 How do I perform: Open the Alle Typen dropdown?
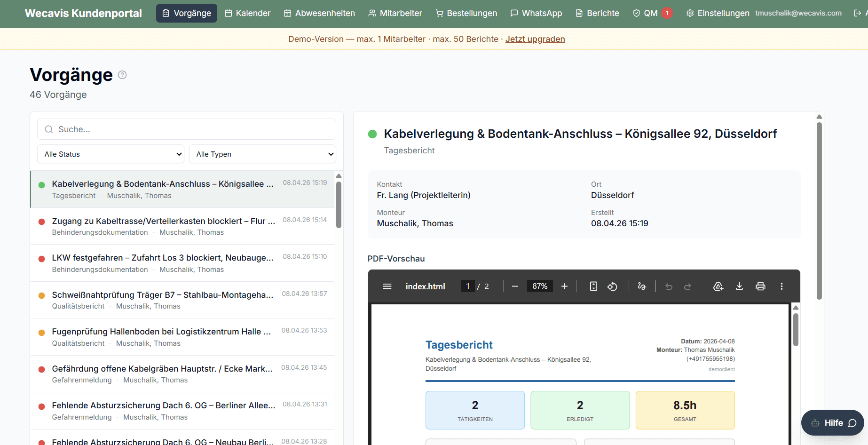point(262,154)
